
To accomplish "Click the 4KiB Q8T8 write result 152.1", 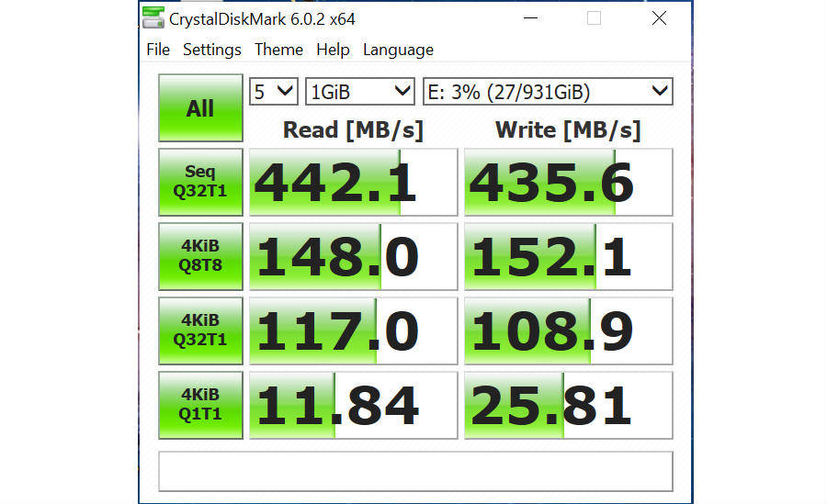I will click(569, 257).
